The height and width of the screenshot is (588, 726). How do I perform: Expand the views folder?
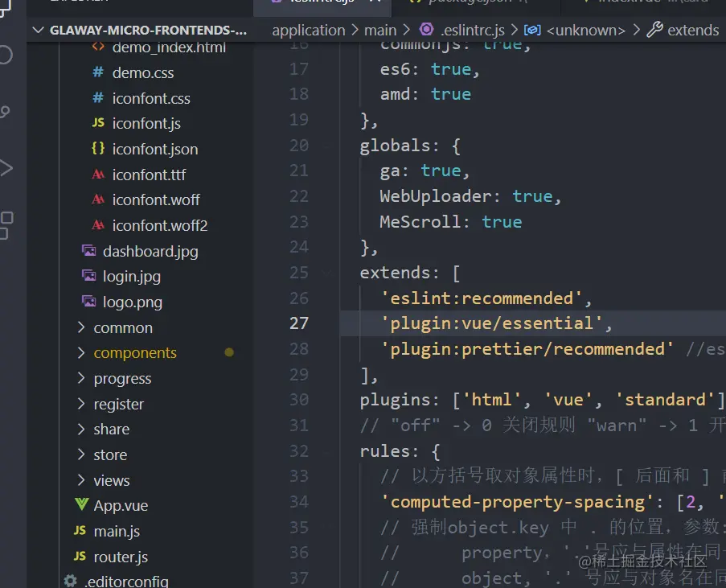click(81, 480)
